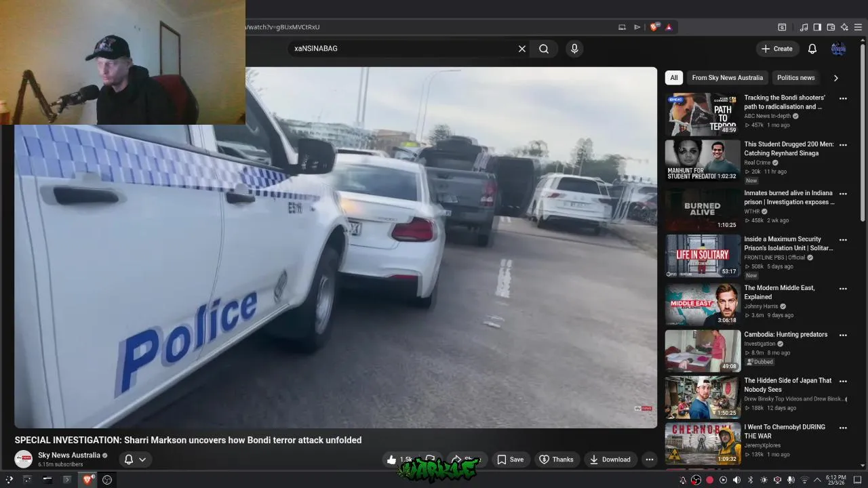The image size is (868, 488).
Task: Open options menu for Chernobyl video
Action: tap(843, 428)
